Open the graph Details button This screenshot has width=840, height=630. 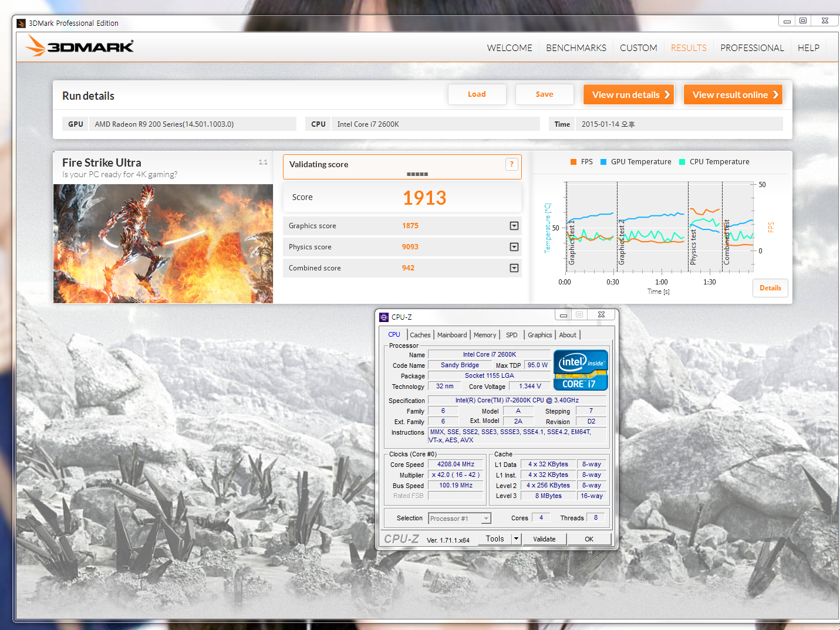770,288
